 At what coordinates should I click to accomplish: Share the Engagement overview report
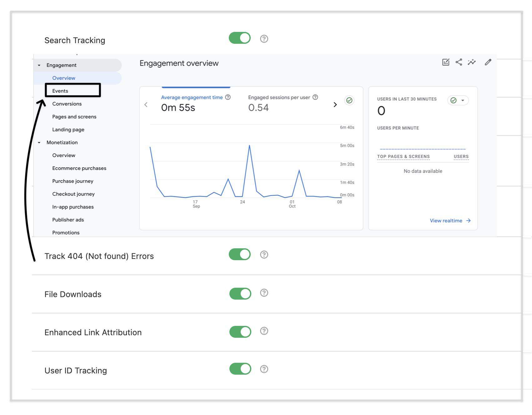pos(459,62)
